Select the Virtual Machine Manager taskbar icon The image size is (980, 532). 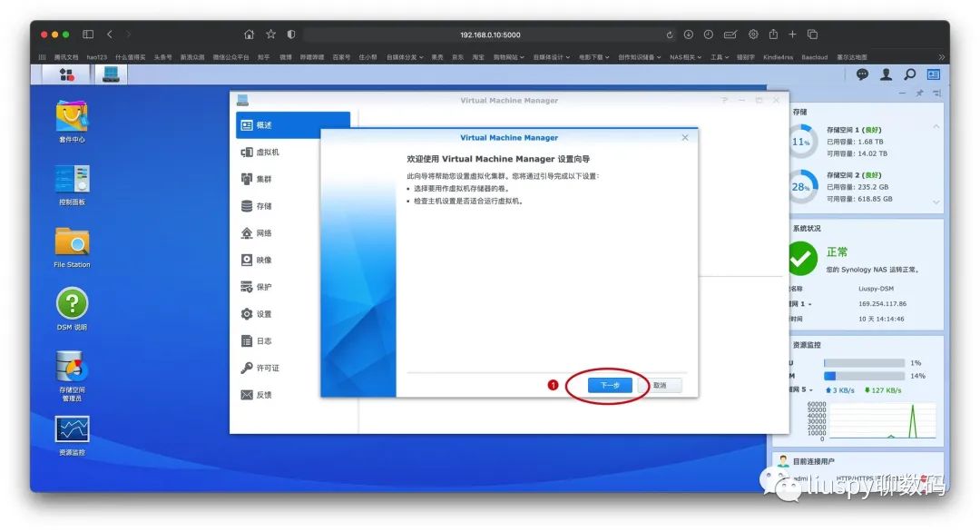(112, 75)
